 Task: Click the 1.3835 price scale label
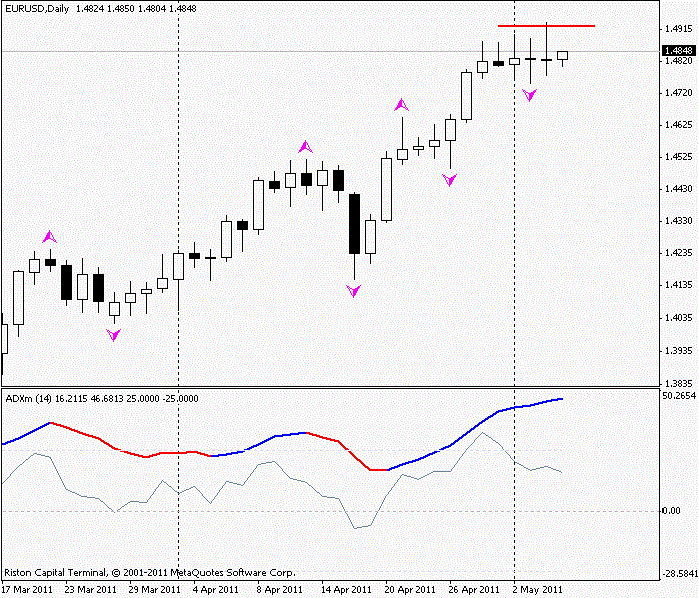678,384
